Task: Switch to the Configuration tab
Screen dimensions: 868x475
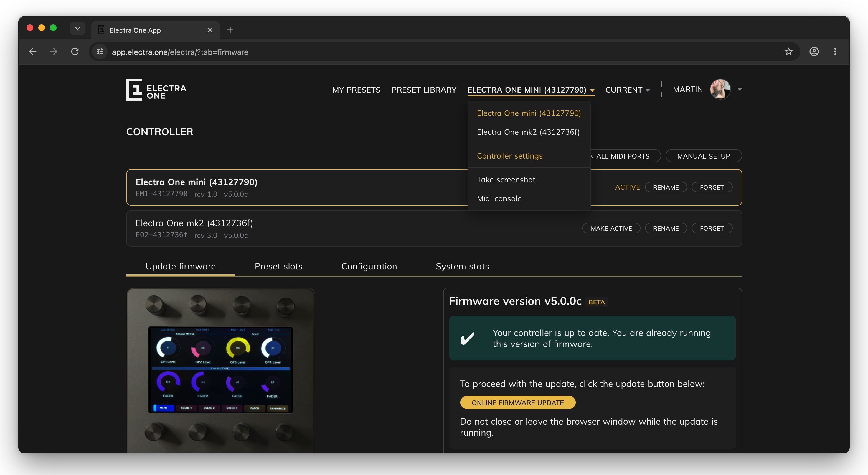Action: (x=369, y=266)
